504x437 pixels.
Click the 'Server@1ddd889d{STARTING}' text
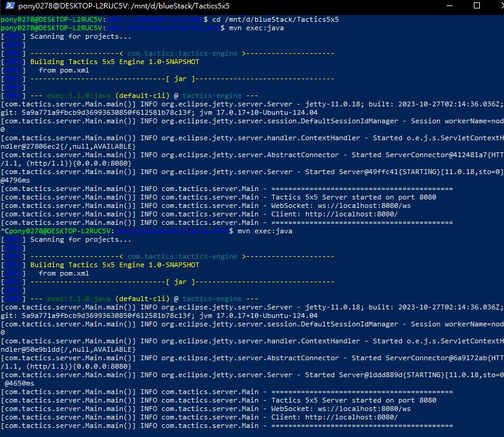pos(392,375)
